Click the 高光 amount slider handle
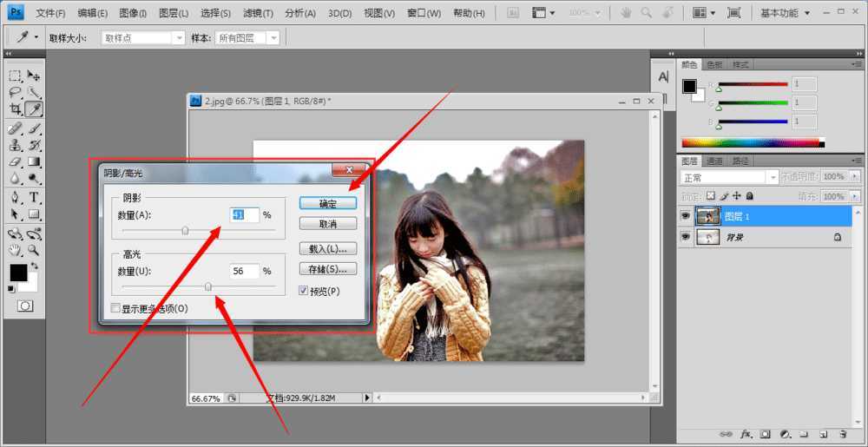 [208, 286]
